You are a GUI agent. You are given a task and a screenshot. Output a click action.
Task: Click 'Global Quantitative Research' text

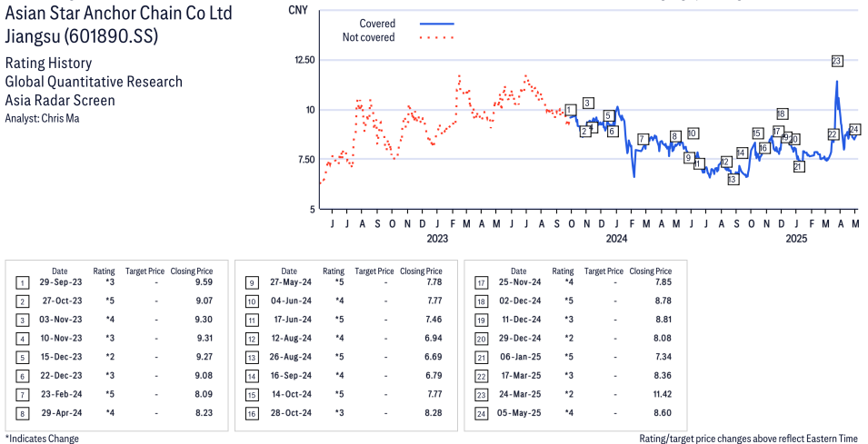pos(94,82)
